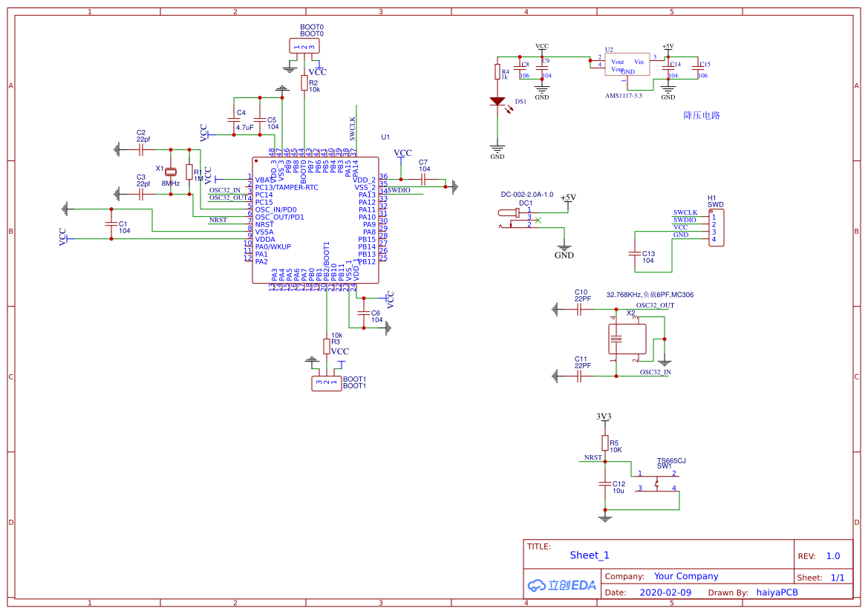Click the 立创EDA logo in title block

pyautogui.click(x=562, y=585)
